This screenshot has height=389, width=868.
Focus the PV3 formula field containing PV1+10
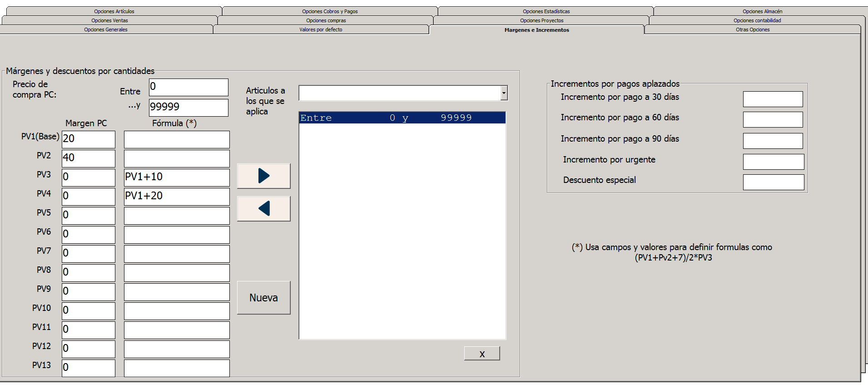point(177,177)
